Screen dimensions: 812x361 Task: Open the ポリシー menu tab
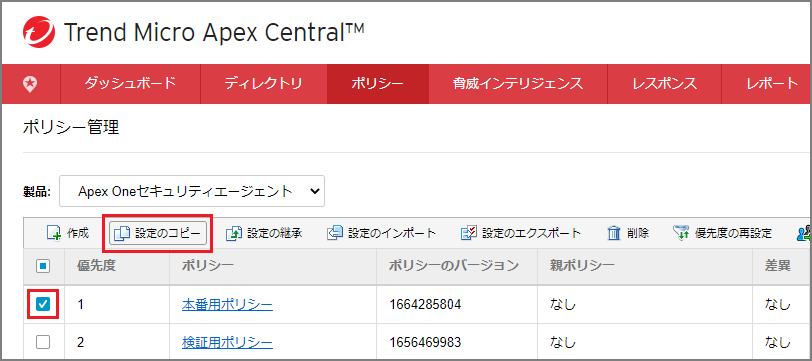point(378,83)
